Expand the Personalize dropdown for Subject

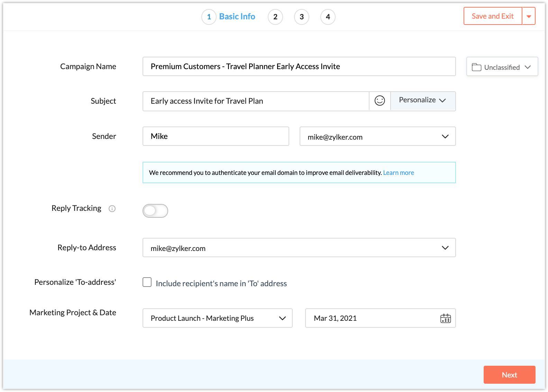(x=422, y=100)
